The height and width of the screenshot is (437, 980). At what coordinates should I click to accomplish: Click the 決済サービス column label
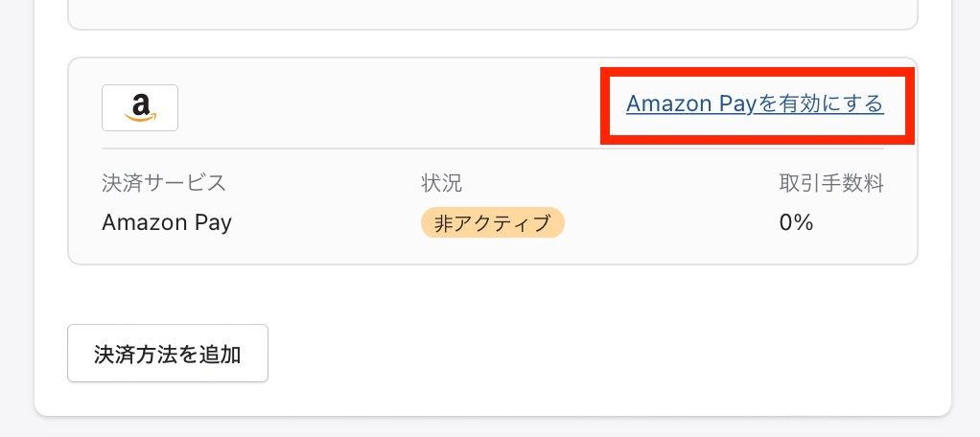point(164,184)
